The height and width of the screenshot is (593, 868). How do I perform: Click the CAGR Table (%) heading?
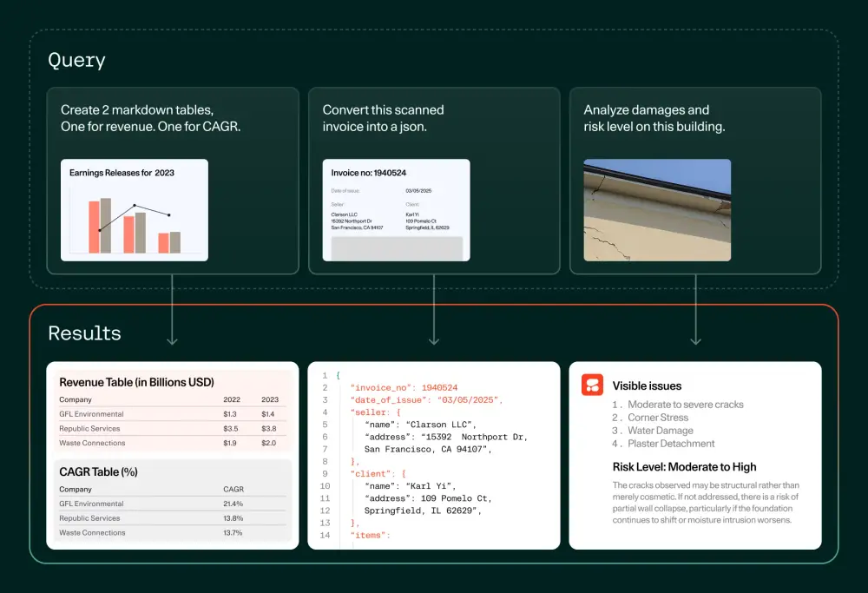tap(98, 471)
